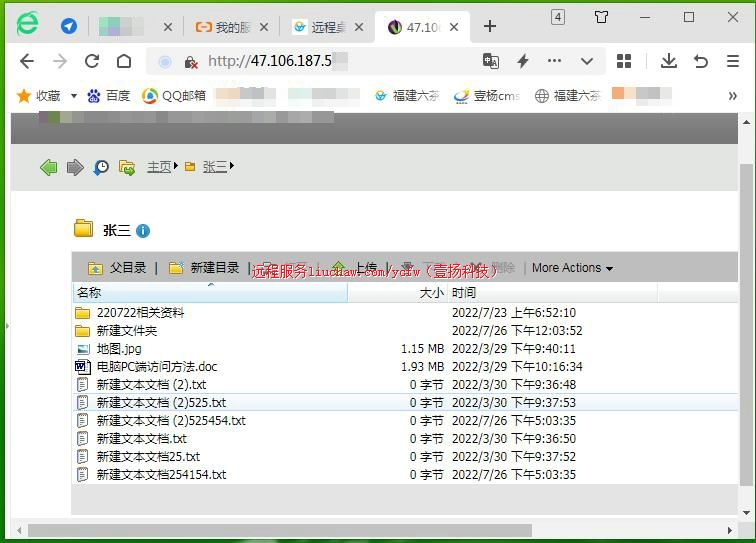Open the More Actions dropdown
The image size is (756, 543).
(572, 268)
